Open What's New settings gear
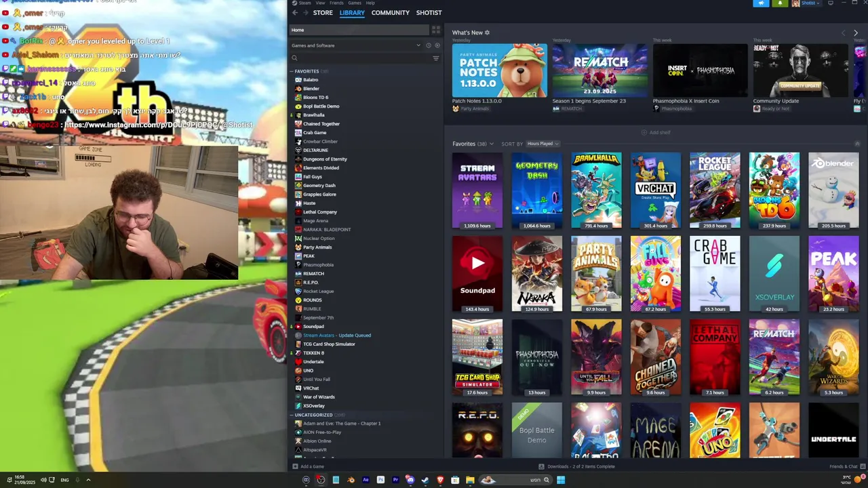 pos(487,33)
